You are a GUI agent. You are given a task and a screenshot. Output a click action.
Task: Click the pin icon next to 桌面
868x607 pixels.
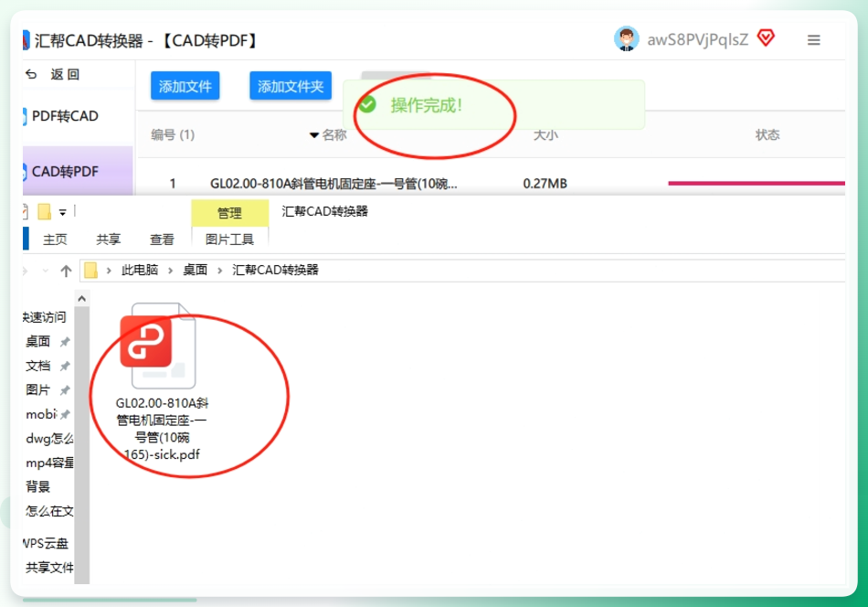click(65, 342)
